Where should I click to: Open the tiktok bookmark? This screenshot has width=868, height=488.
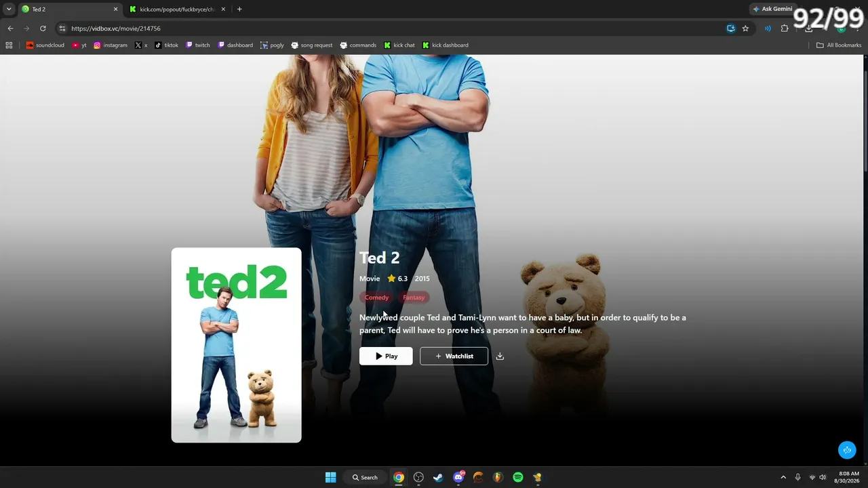pyautogui.click(x=167, y=45)
